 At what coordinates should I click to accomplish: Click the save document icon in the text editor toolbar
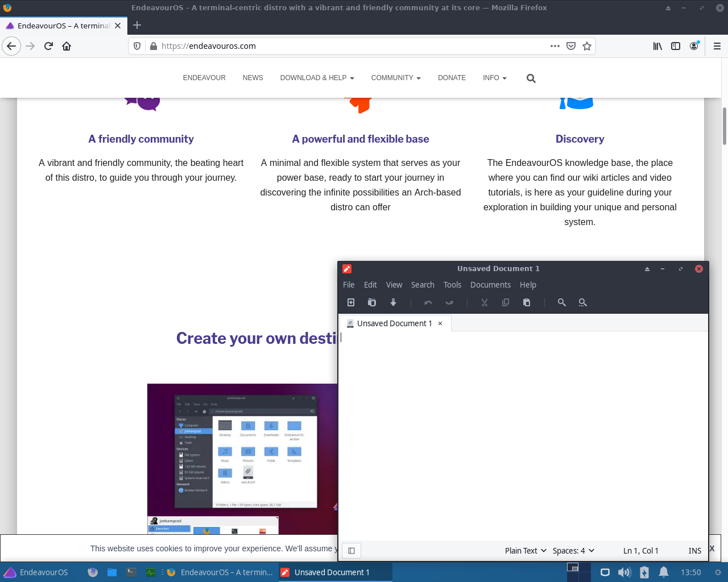[x=393, y=302]
